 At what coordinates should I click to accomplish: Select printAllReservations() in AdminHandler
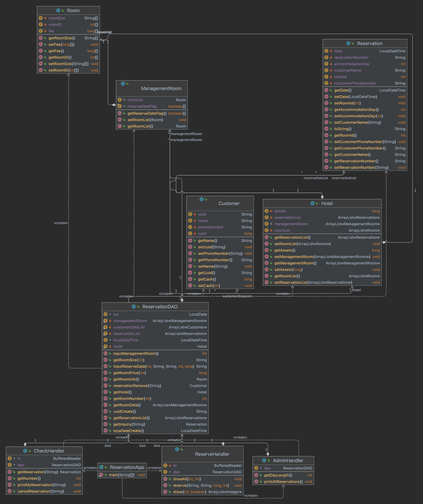tap(283, 482)
